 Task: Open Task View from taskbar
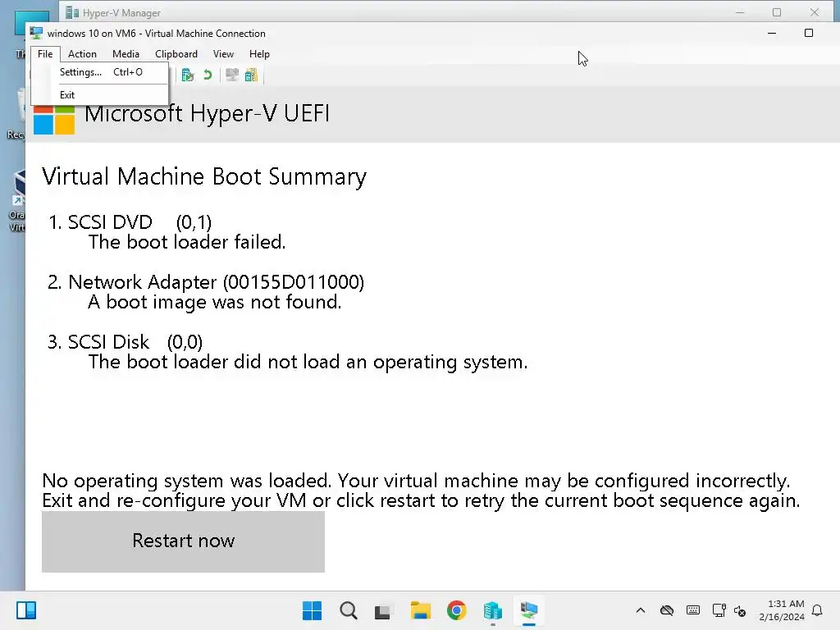click(x=384, y=610)
